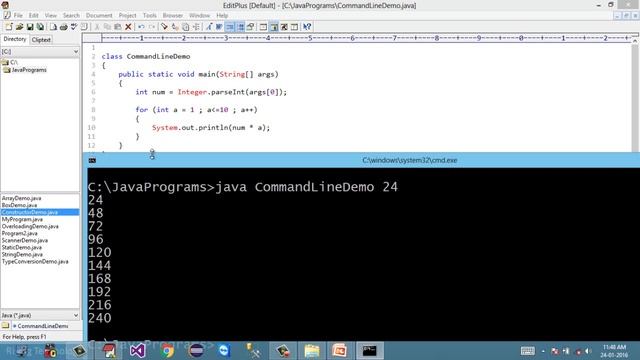Click the editor vertical scrollbar up arrow
Image resolution: width=640 pixels, height=360 pixels.
tap(635, 41)
